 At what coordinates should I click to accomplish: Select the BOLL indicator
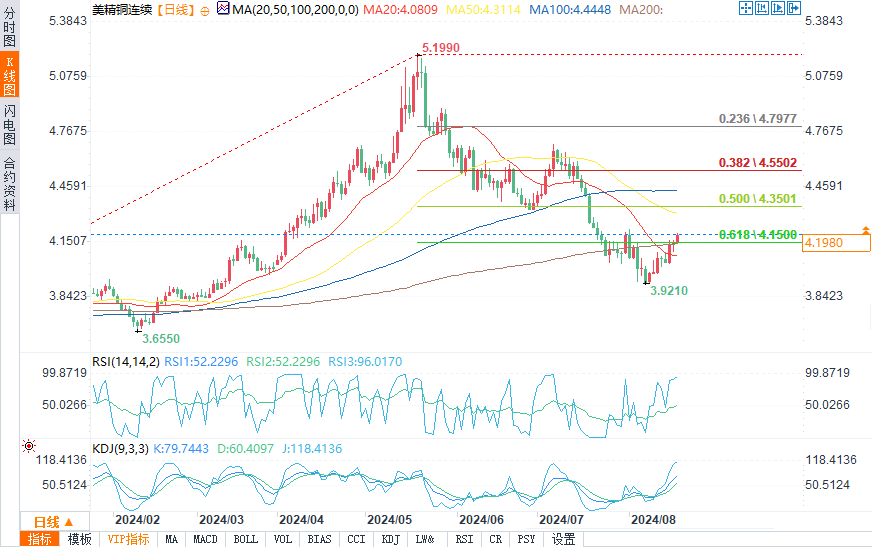point(245,539)
